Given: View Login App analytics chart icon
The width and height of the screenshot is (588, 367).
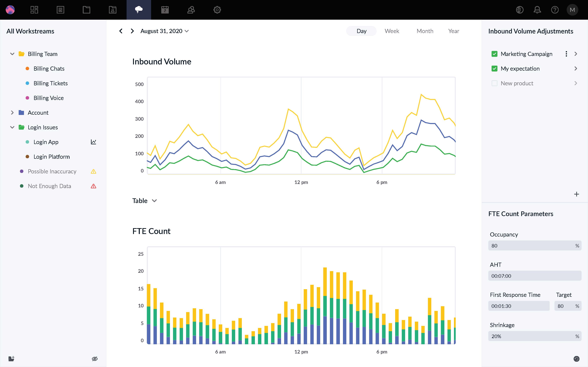Looking at the screenshot, I should [x=93, y=142].
